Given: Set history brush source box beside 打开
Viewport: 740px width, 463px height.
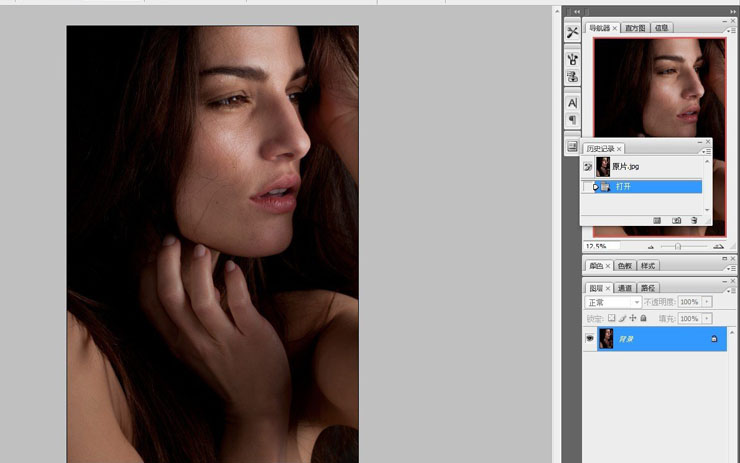Looking at the screenshot, I should coord(586,187).
